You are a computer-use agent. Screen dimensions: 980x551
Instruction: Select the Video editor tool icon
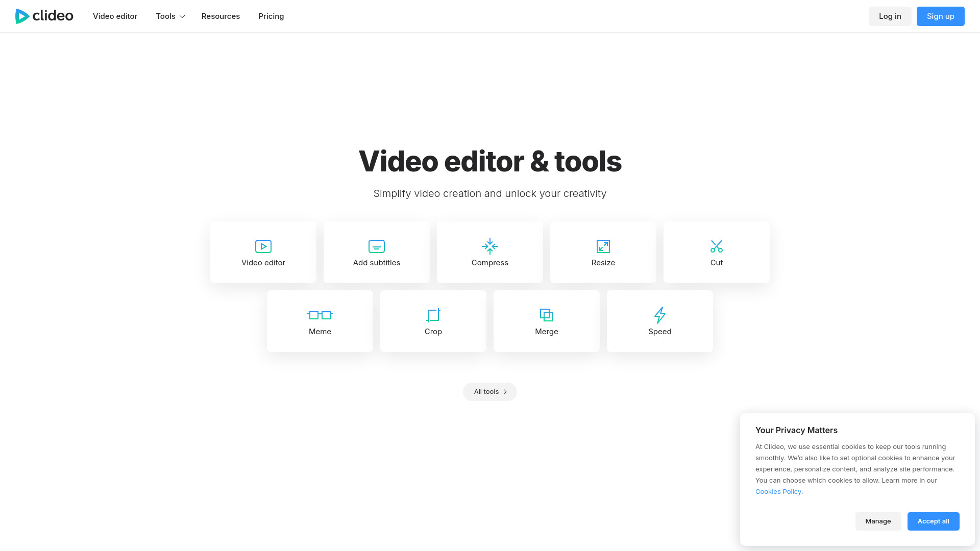coord(263,246)
